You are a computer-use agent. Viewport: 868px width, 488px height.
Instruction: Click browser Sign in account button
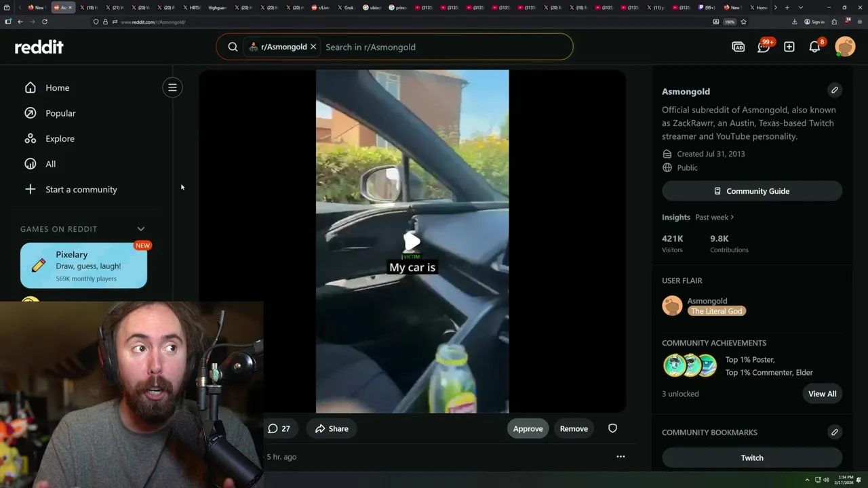tap(814, 22)
